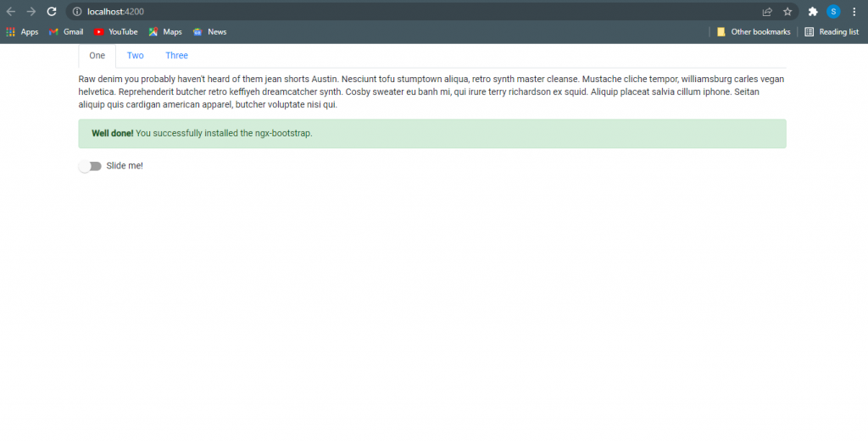The image size is (868, 442).
Task: Open the Maps bookmark
Action: [x=165, y=32]
